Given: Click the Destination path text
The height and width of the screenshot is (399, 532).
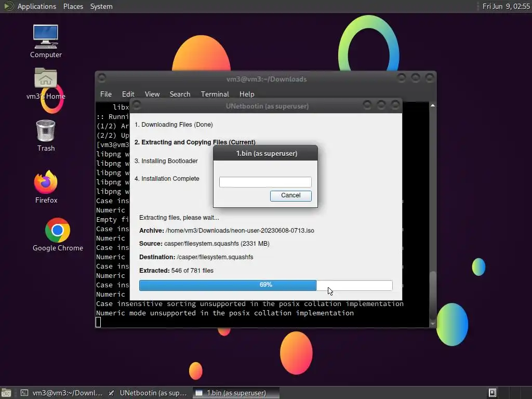Looking at the screenshot, I should coord(196,257).
